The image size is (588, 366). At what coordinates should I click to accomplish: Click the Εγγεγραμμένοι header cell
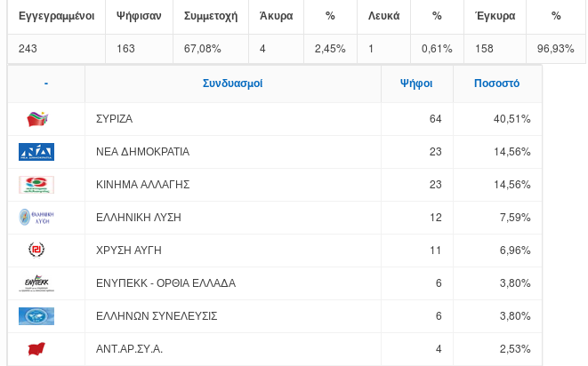(56, 16)
